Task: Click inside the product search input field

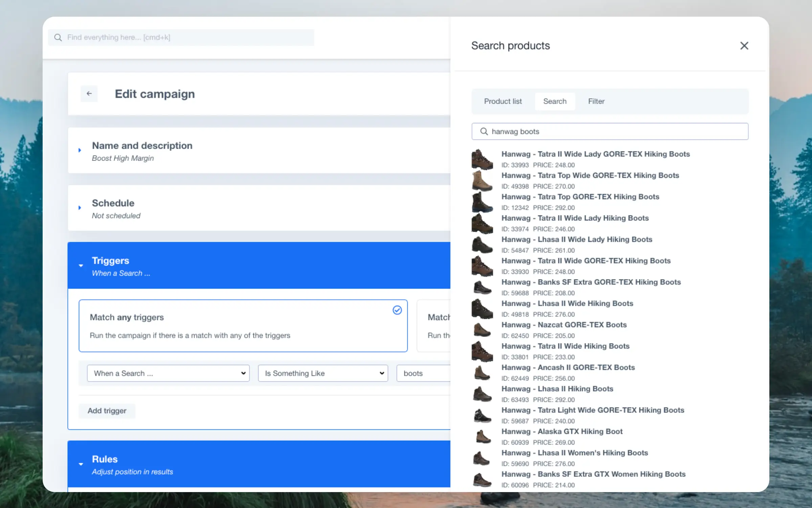Action: coord(610,130)
